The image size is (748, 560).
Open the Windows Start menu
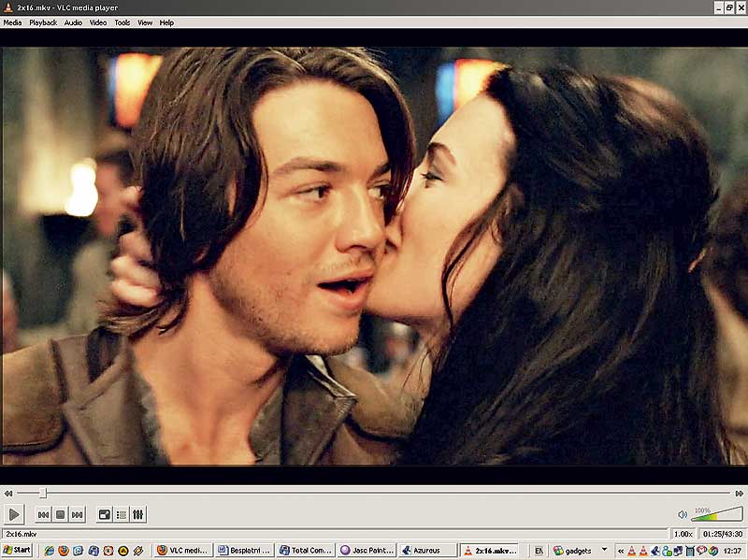tap(17, 550)
